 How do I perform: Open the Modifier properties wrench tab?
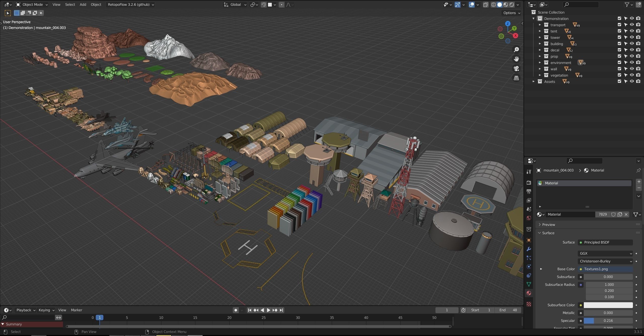point(529,249)
